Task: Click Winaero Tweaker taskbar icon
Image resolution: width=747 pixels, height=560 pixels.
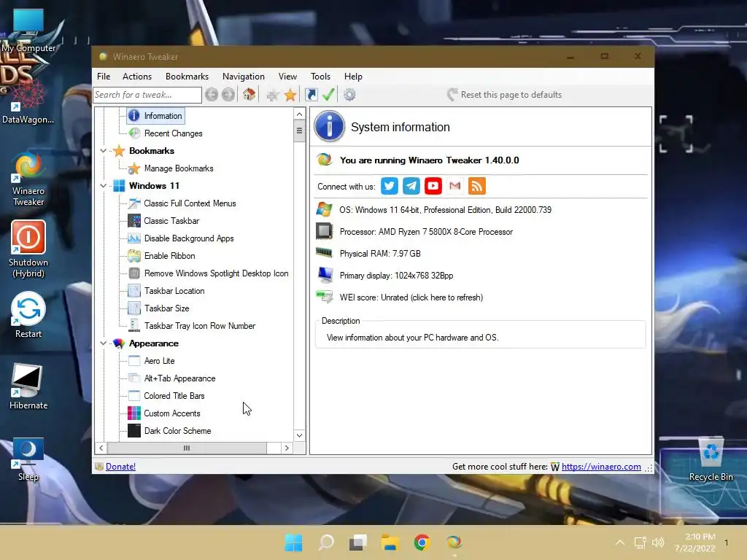Action: coord(454,542)
